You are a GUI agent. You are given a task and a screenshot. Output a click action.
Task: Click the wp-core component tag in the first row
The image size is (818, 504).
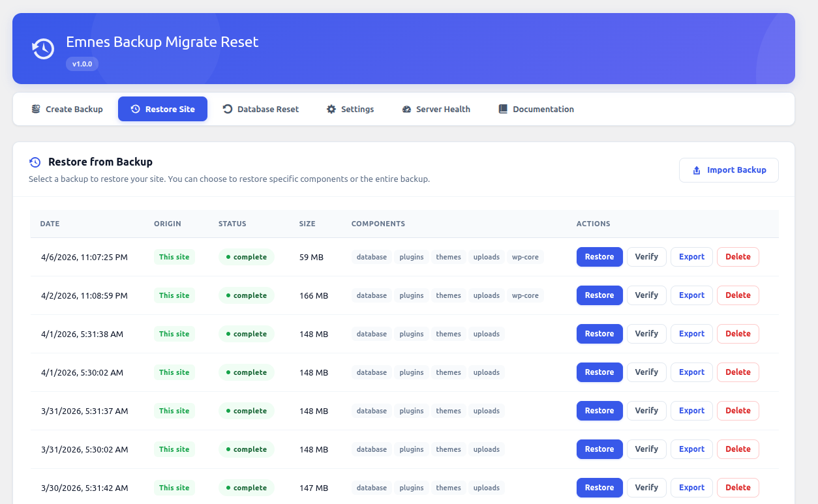coord(525,257)
